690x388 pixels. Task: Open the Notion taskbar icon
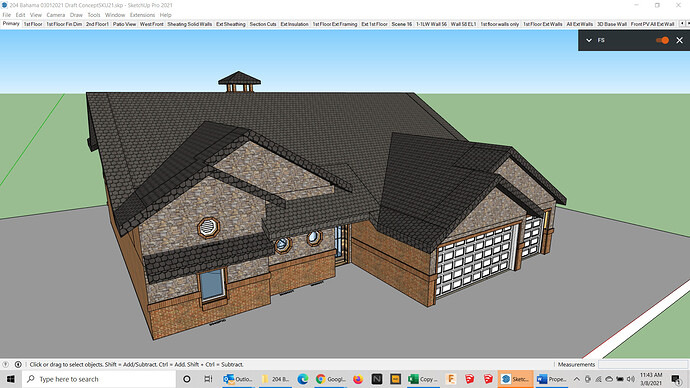tap(377, 379)
